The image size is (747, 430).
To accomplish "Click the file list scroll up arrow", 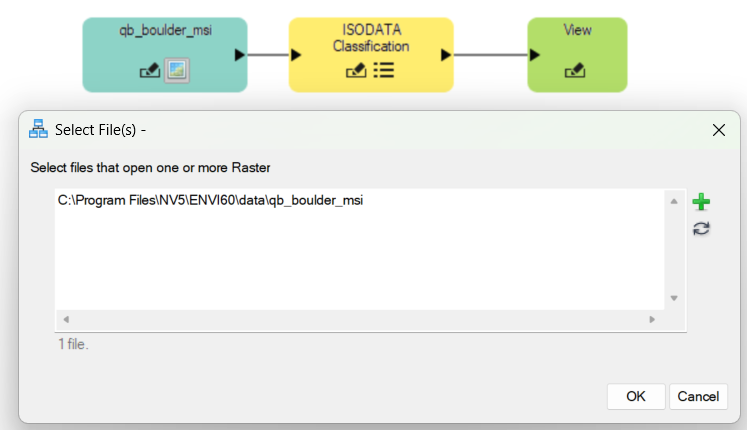I will click(673, 202).
